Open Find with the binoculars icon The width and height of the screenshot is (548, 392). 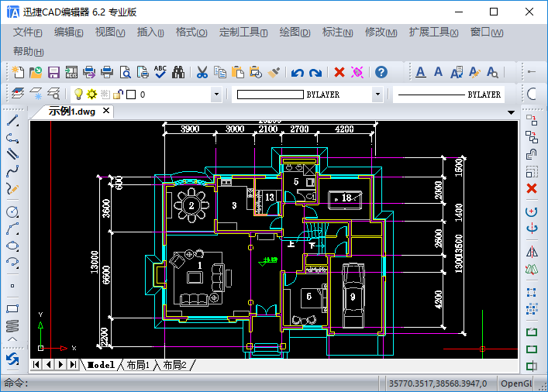click(x=178, y=72)
